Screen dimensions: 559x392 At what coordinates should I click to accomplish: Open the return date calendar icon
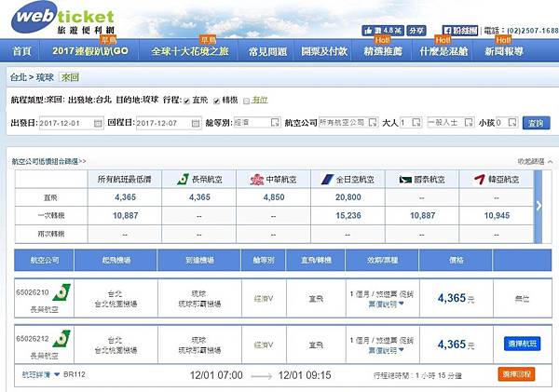(196, 123)
